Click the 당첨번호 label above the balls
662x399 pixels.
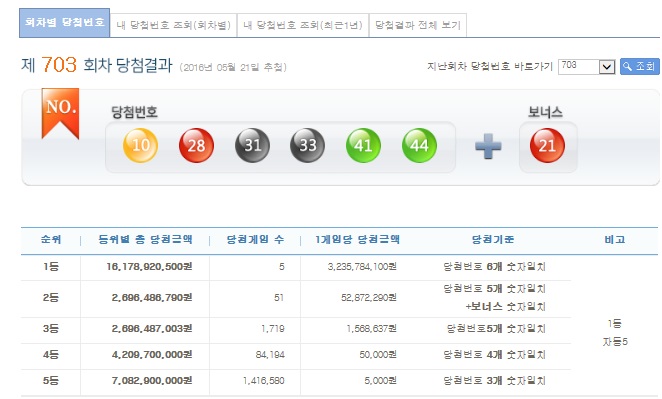tap(134, 112)
